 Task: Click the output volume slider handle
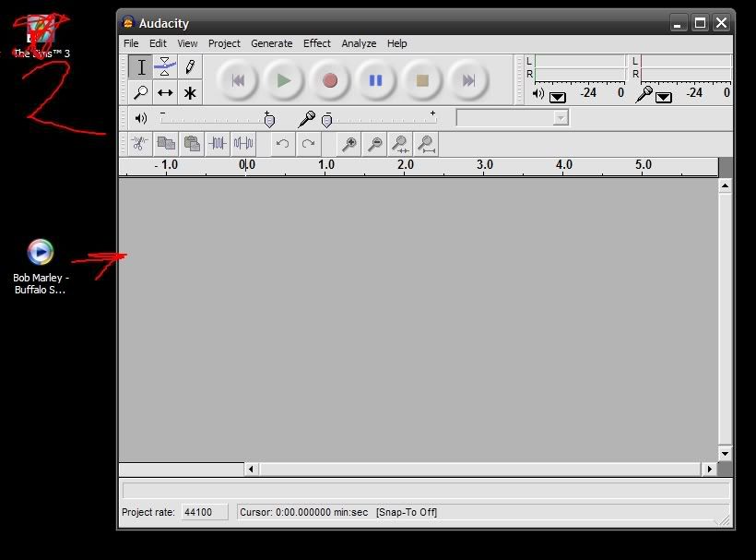click(269, 120)
